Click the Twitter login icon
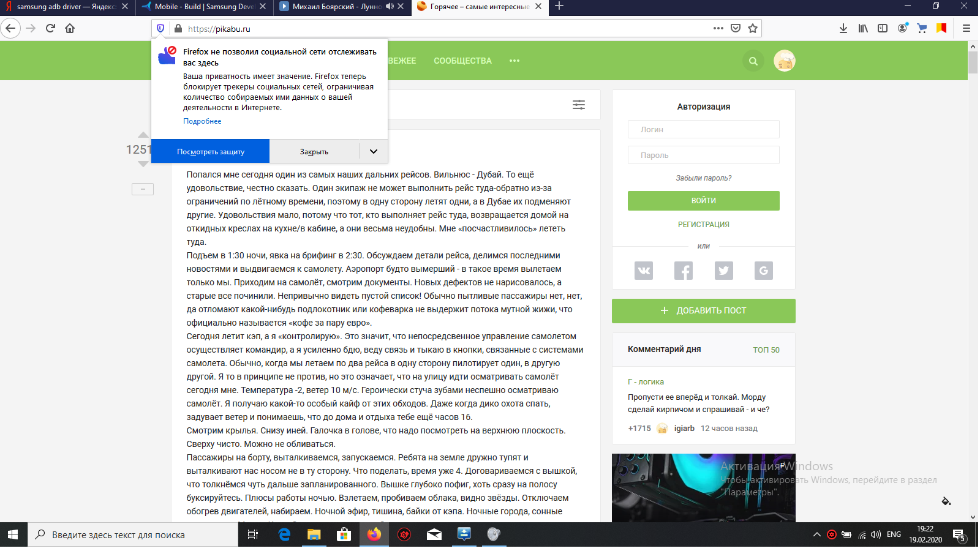Screen dimensions: 980x551 pyautogui.click(x=723, y=271)
